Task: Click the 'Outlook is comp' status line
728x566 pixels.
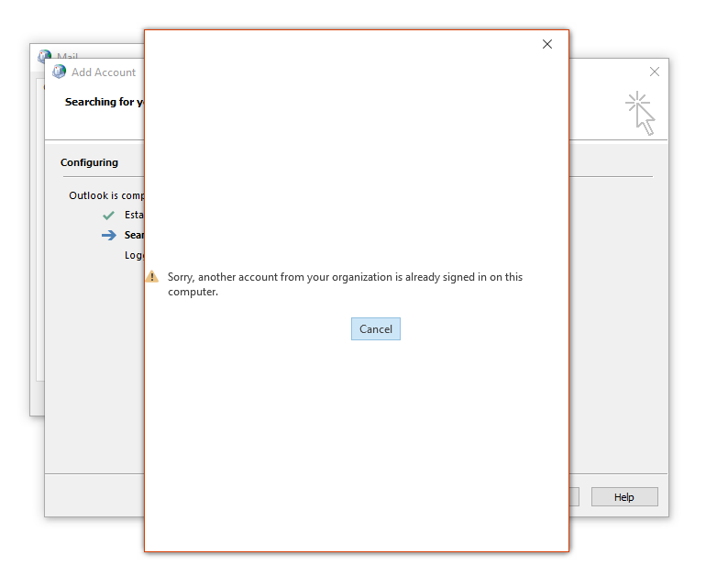Action: click(x=106, y=195)
